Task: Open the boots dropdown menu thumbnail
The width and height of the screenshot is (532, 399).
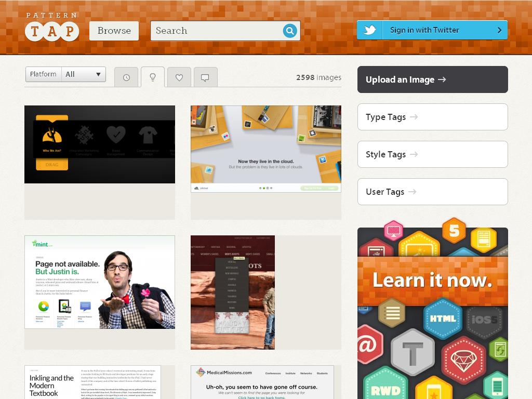Action: pyautogui.click(x=233, y=292)
